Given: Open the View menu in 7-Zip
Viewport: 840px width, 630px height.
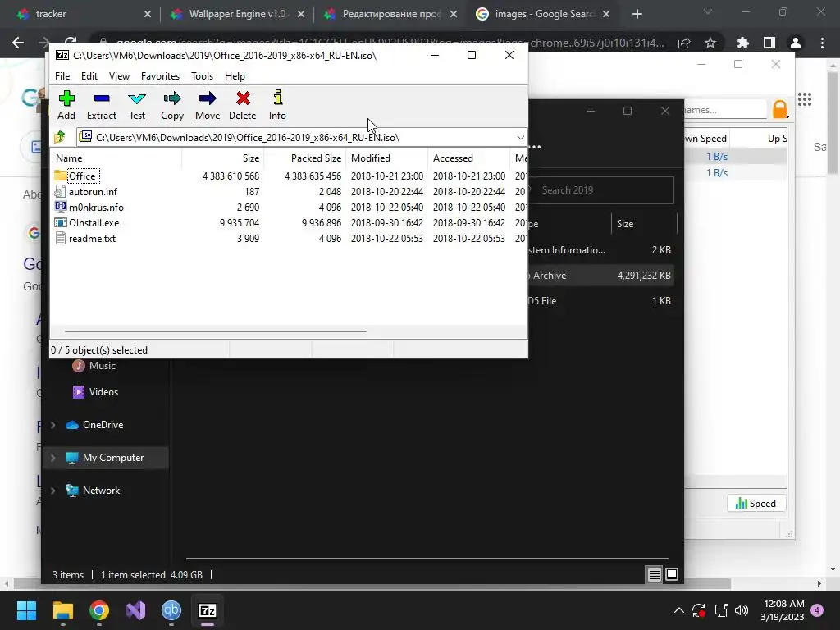Looking at the screenshot, I should point(119,76).
